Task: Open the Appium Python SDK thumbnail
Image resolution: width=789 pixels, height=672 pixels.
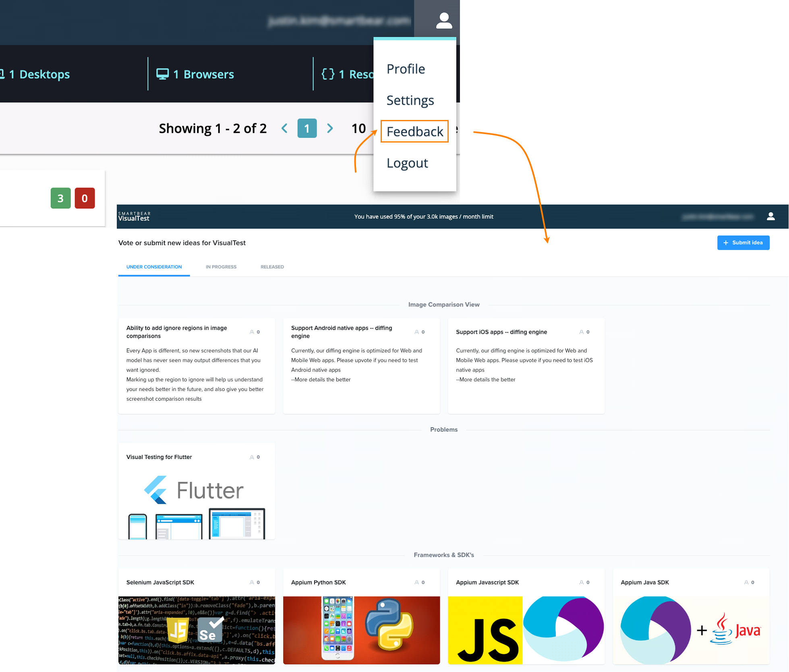Action: click(361, 630)
